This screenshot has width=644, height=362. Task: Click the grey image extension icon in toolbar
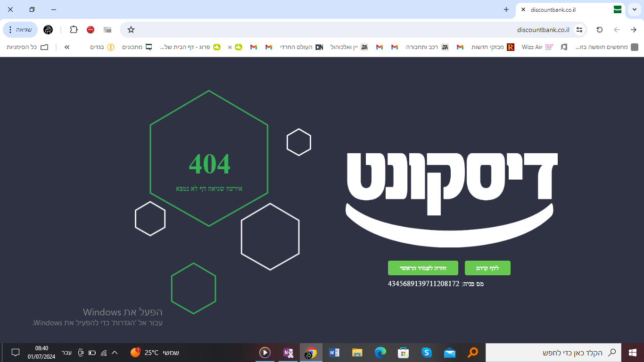[107, 30]
